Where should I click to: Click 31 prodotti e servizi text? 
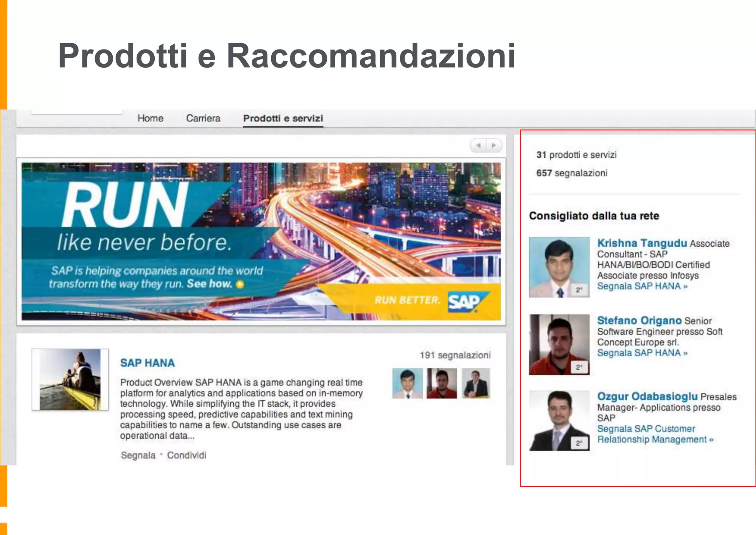[x=576, y=155]
